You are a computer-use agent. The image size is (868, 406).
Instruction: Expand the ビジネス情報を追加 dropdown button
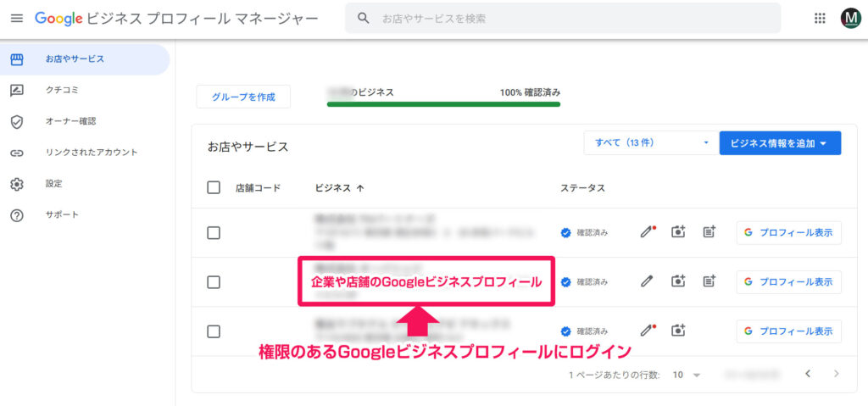(x=780, y=143)
